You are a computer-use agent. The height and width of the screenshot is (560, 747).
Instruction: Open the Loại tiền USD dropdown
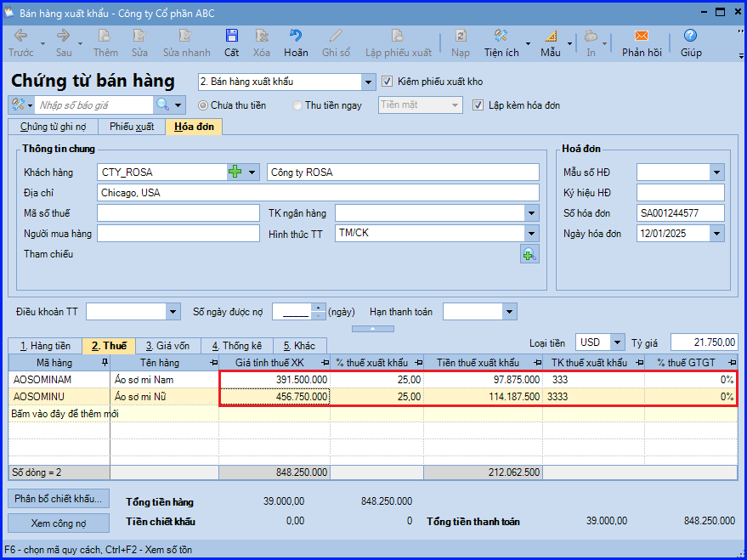pos(618,342)
